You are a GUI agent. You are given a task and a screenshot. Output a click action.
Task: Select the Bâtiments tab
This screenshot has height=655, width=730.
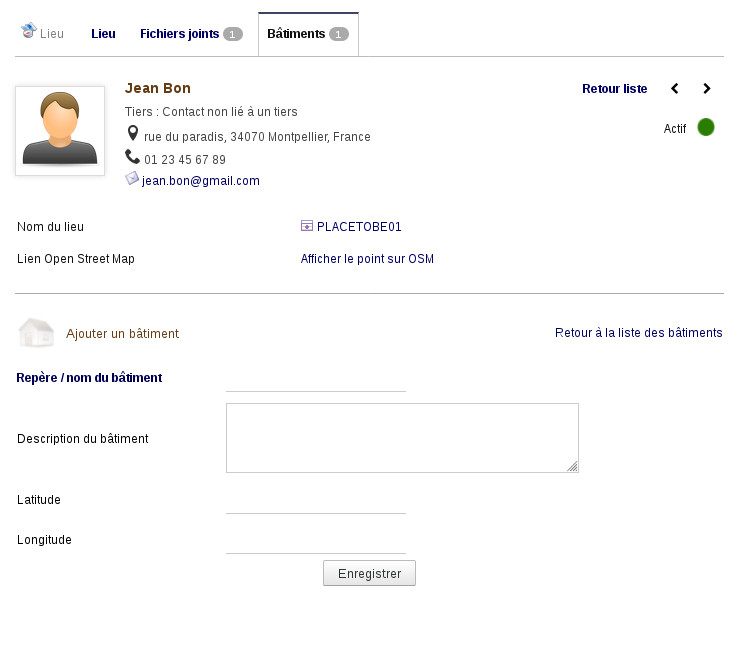(x=308, y=34)
